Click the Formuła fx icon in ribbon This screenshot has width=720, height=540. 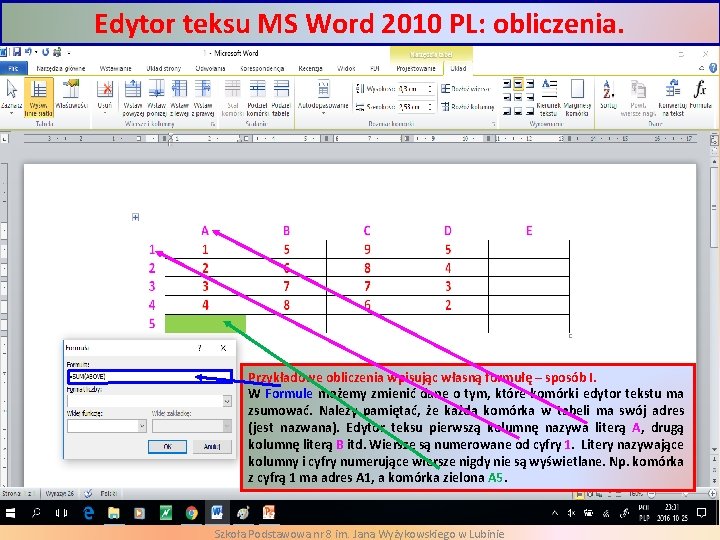[700, 94]
